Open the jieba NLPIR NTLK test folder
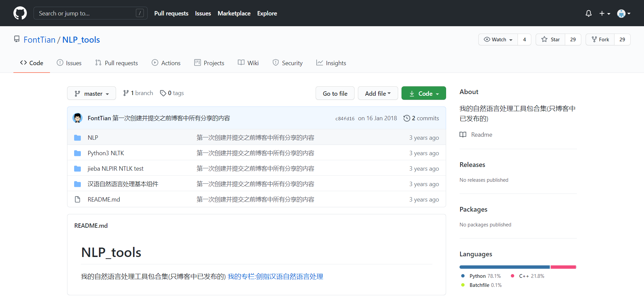Viewport: 644px width, 303px height. coord(116,169)
